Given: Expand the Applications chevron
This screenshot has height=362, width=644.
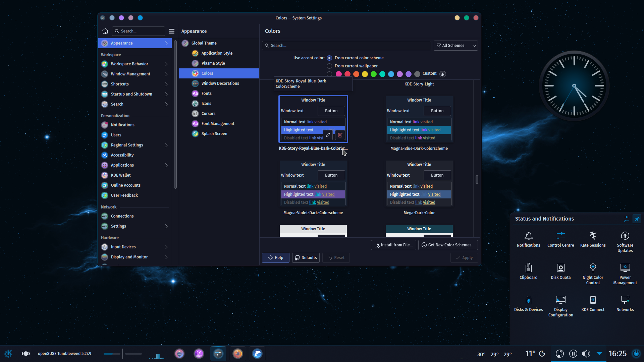Looking at the screenshot, I should tap(166, 165).
